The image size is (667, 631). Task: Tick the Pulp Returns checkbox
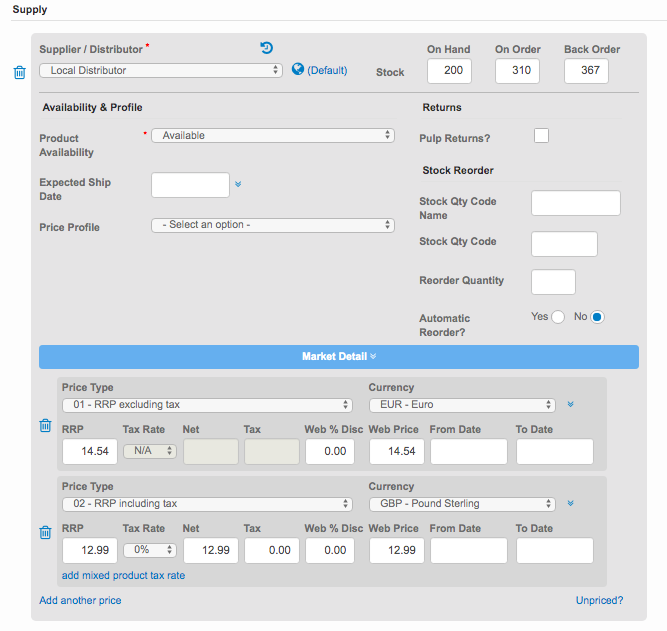pos(541,136)
